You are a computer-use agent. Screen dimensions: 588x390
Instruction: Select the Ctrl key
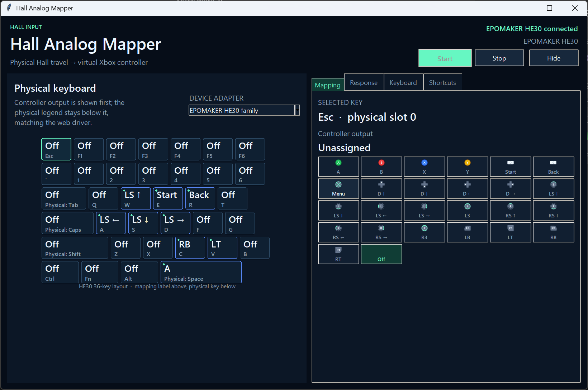coord(60,272)
